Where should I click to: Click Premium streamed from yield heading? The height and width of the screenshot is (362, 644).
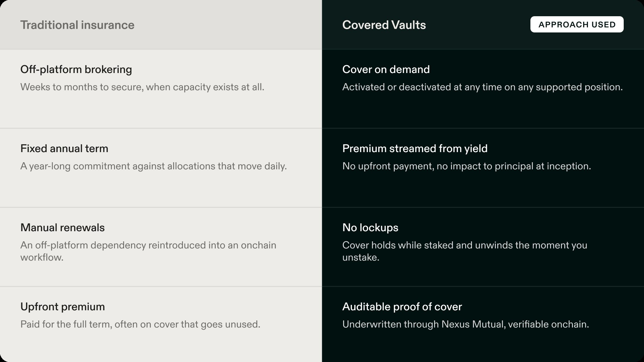click(x=415, y=148)
